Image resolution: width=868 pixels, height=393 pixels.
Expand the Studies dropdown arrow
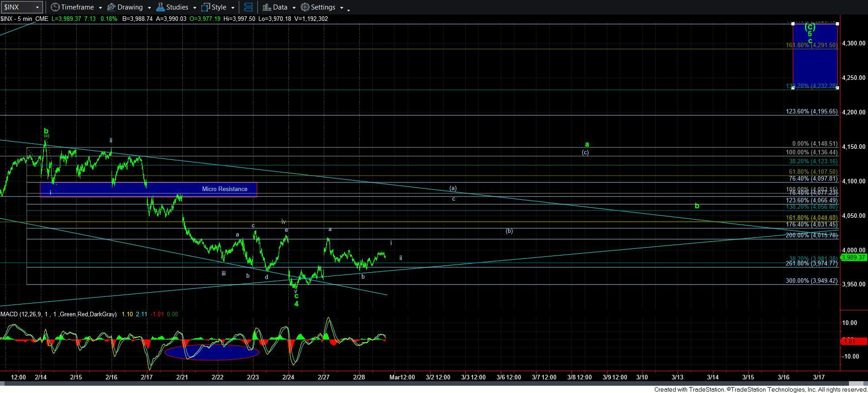pos(195,8)
